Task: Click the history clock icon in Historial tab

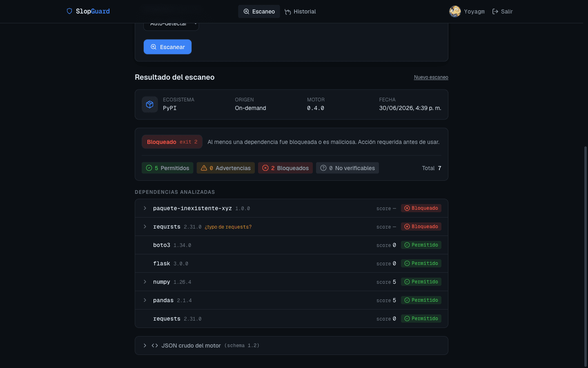Action: (288, 12)
